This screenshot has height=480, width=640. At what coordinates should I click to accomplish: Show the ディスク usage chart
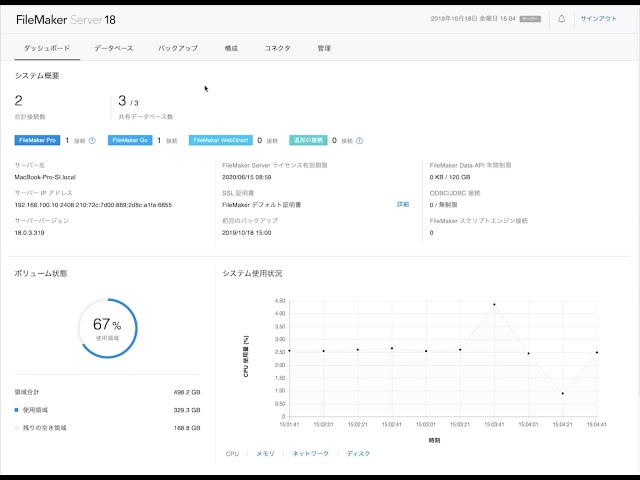[358, 453]
